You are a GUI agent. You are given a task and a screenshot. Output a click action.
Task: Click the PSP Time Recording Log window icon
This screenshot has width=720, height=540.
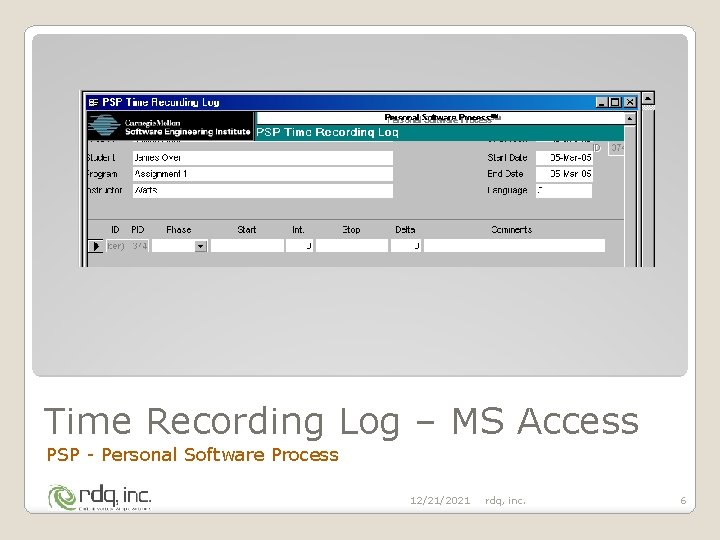(x=94, y=102)
